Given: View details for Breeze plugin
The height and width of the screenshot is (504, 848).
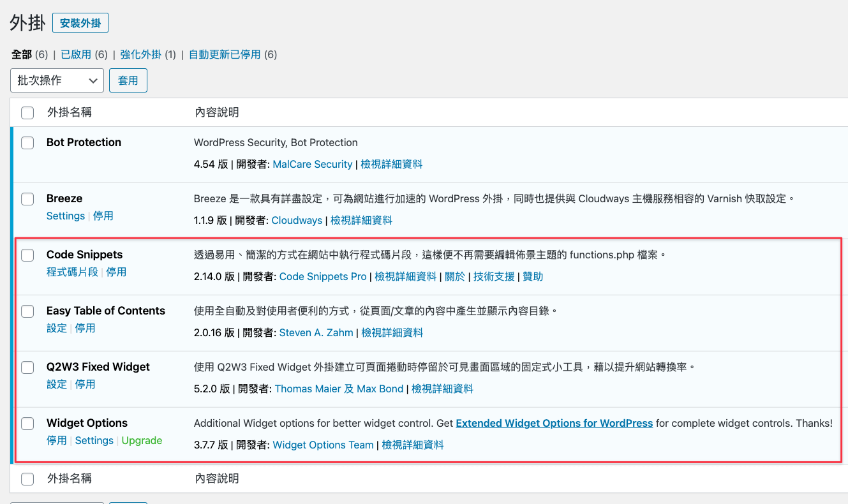Looking at the screenshot, I should click(x=362, y=220).
